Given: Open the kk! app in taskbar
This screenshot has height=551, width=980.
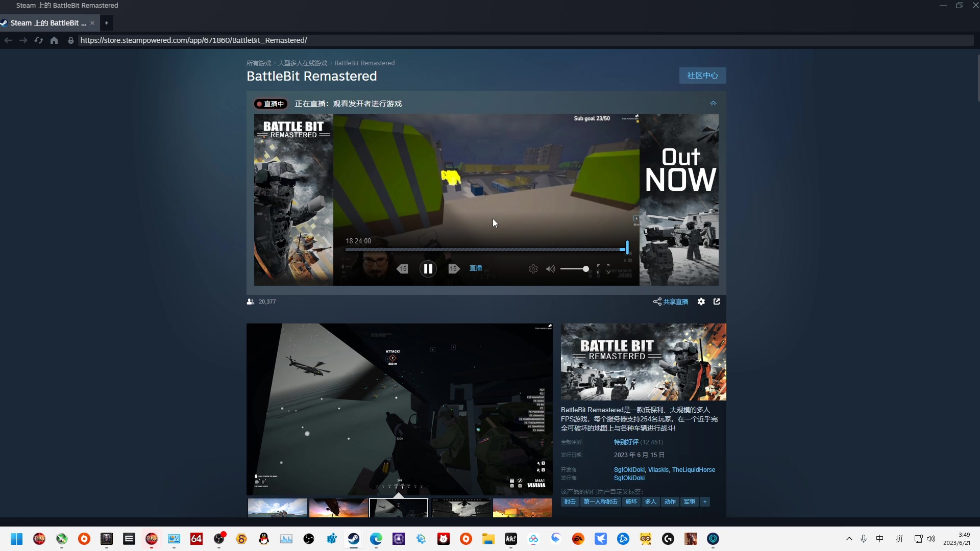Looking at the screenshot, I should point(511,539).
